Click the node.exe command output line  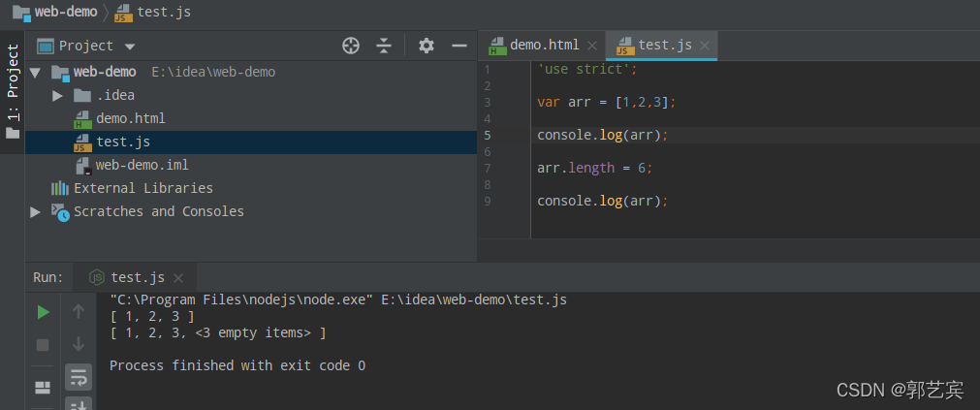pos(338,300)
